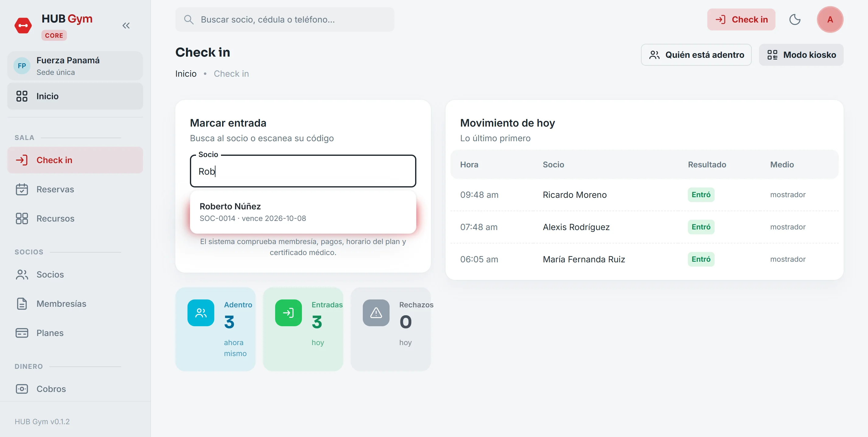The width and height of the screenshot is (868, 437).
Task: Open Reservas in the sidebar
Action: coord(75,189)
